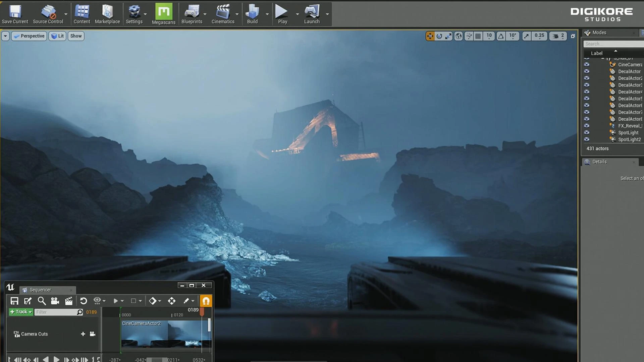Click the Sequencer magnifier search icon

click(42, 301)
